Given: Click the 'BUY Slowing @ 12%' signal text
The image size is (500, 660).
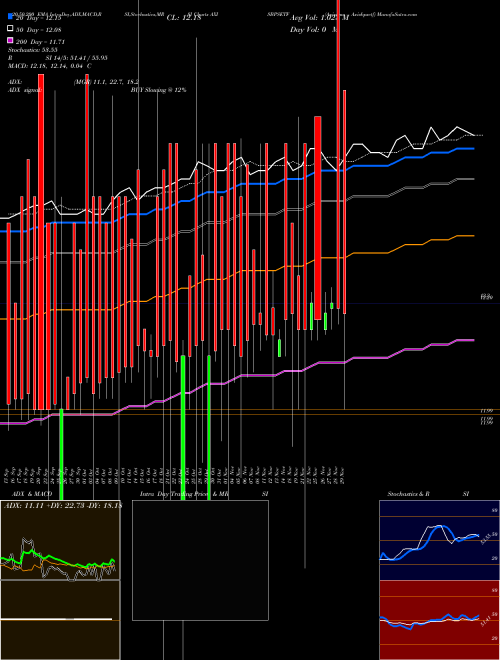Looking at the screenshot, I should 158,90.
